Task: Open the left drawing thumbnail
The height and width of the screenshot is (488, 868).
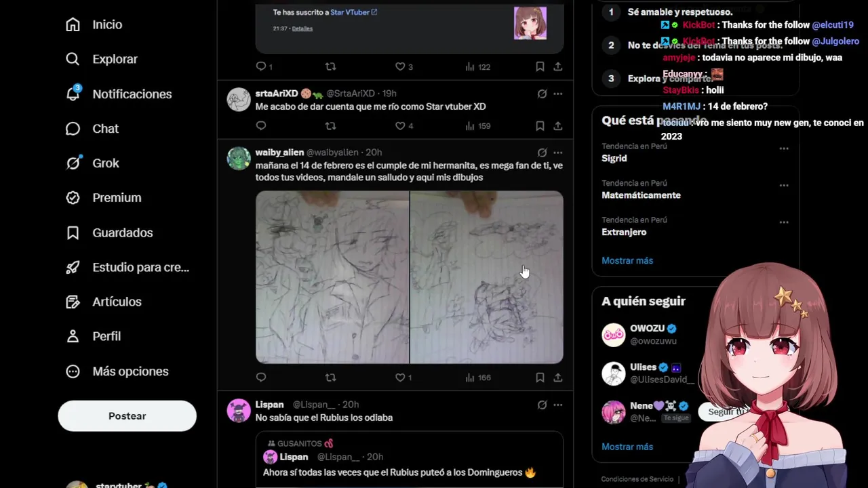Action: point(332,277)
